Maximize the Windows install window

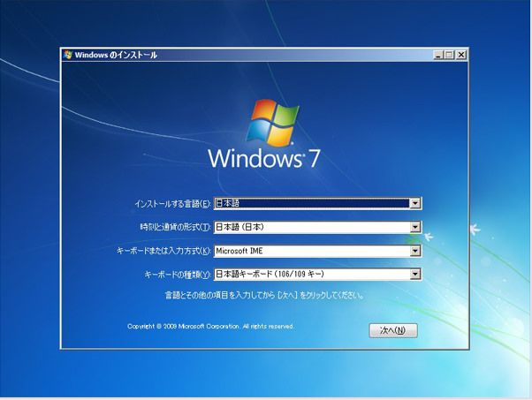click(450, 55)
